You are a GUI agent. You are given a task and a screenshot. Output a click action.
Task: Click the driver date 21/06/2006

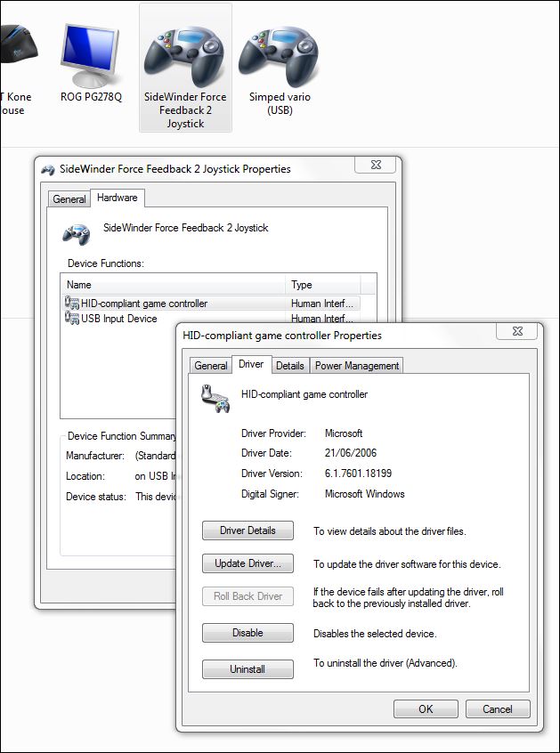(x=351, y=452)
